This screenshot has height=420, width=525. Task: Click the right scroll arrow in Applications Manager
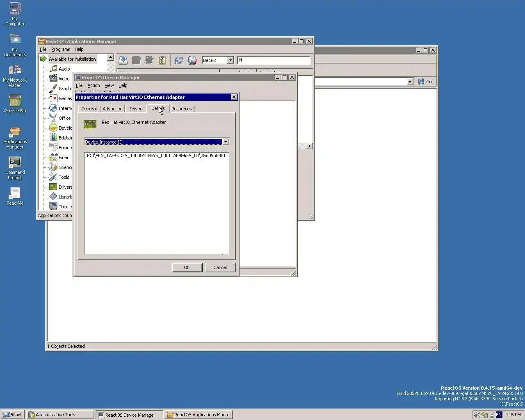(309, 146)
